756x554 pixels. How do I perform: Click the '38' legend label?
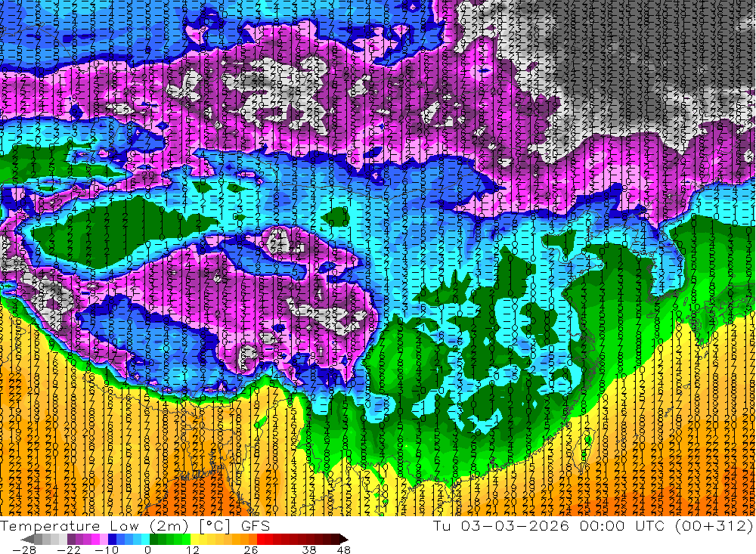click(309, 549)
